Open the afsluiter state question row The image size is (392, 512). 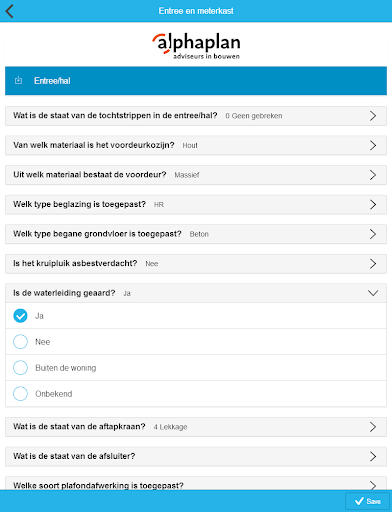[196, 456]
